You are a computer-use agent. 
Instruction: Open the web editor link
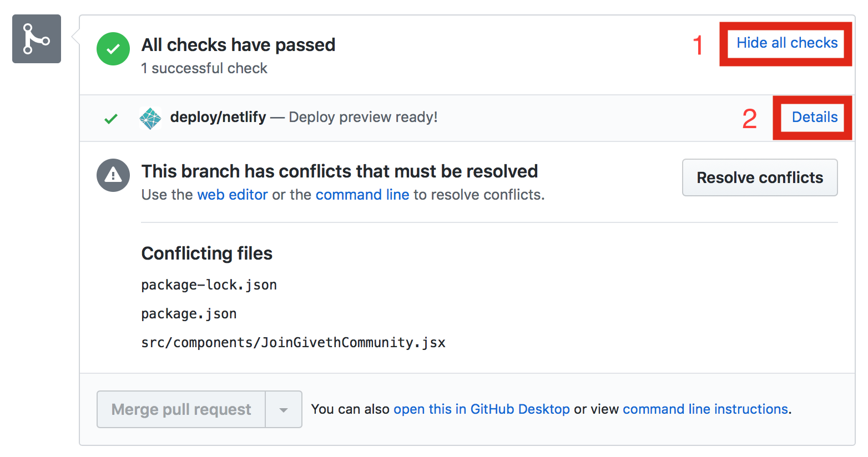[x=233, y=195]
